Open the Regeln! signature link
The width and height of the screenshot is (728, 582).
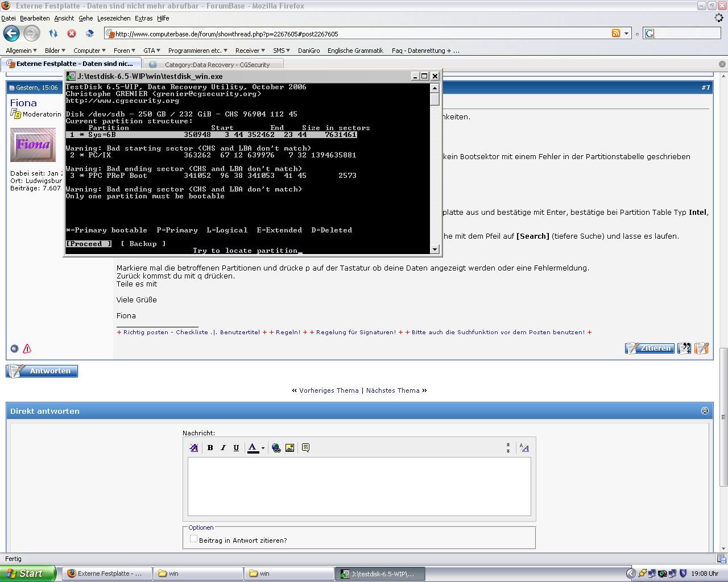pyautogui.click(x=288, y=332)
